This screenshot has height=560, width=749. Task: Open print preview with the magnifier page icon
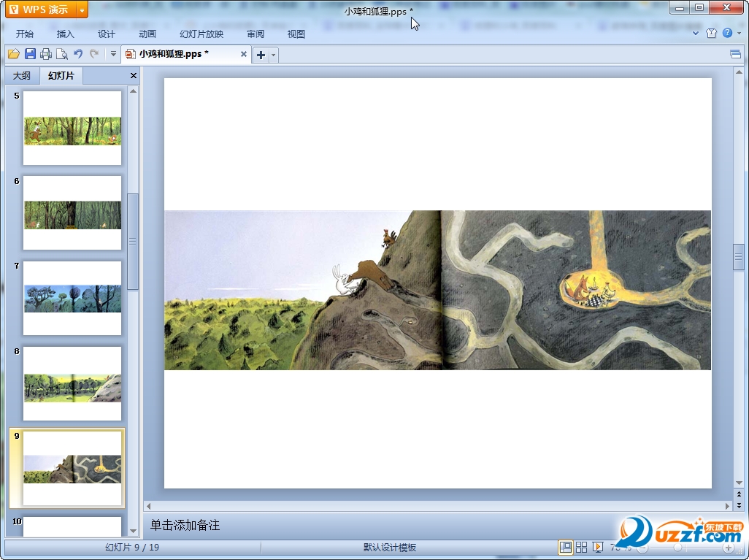pos(61,54)
